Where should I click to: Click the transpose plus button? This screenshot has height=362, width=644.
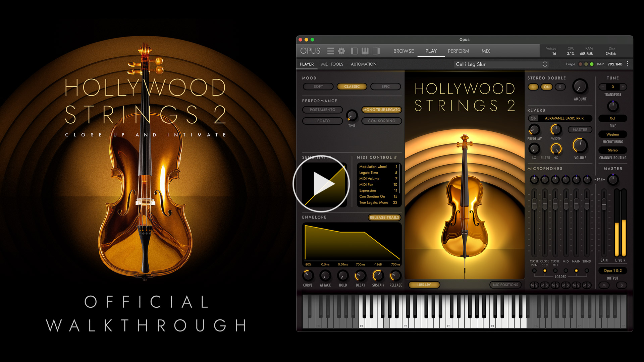click(x=623, y=87)
